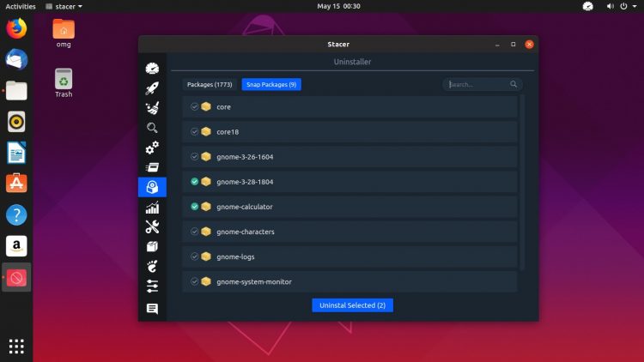Open Resources chart icon
This screenshot has height=362, width=644.
tap(152, 208)
